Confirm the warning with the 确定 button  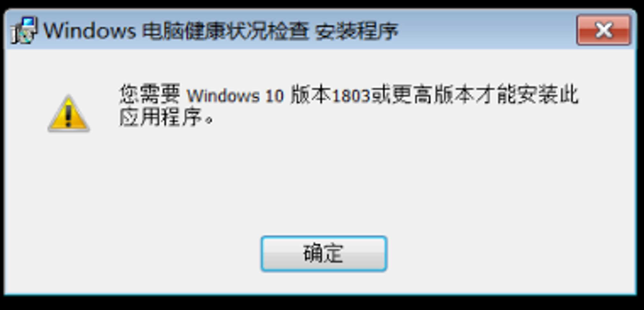(324, 254)
